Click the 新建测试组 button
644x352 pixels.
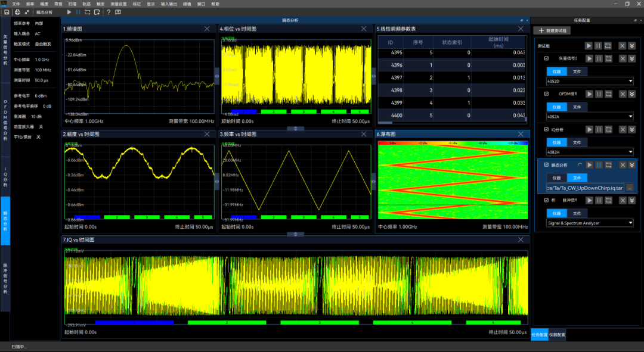tap(553, 30)
